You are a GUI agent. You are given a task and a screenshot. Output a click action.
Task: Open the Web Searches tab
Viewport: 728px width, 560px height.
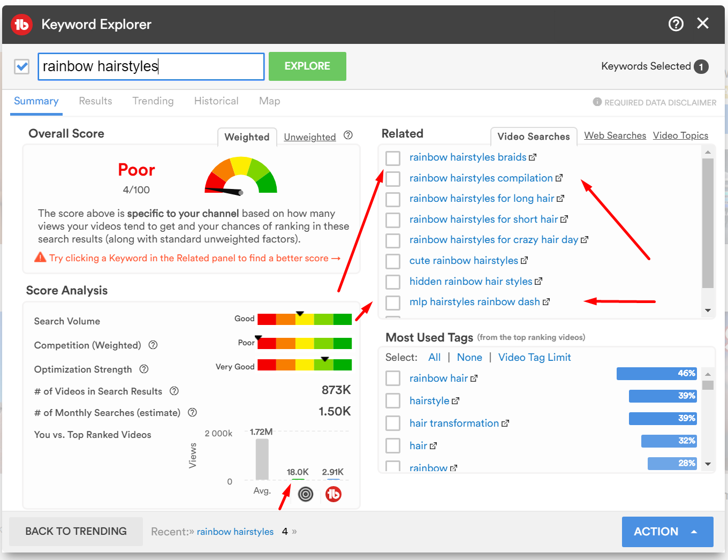pos(615,136)
